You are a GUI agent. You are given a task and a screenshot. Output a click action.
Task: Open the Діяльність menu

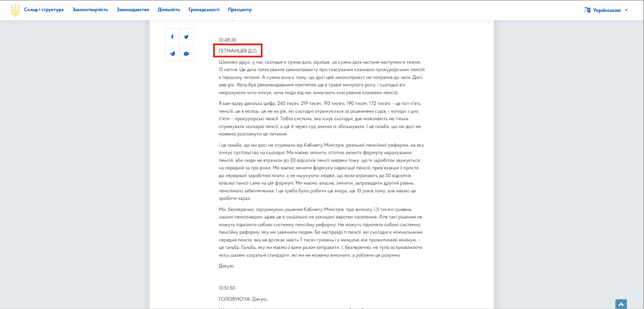pyautogui.click(x=169, y=10)
